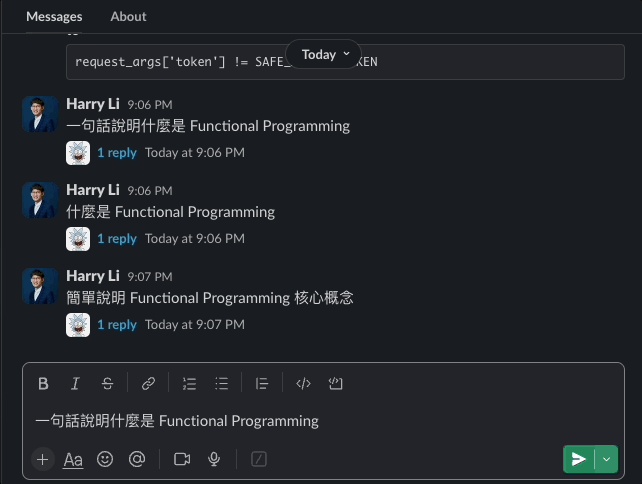Apply blockquote formatting
This screenshot has height=484, width=642.
[x=262, y=383]
